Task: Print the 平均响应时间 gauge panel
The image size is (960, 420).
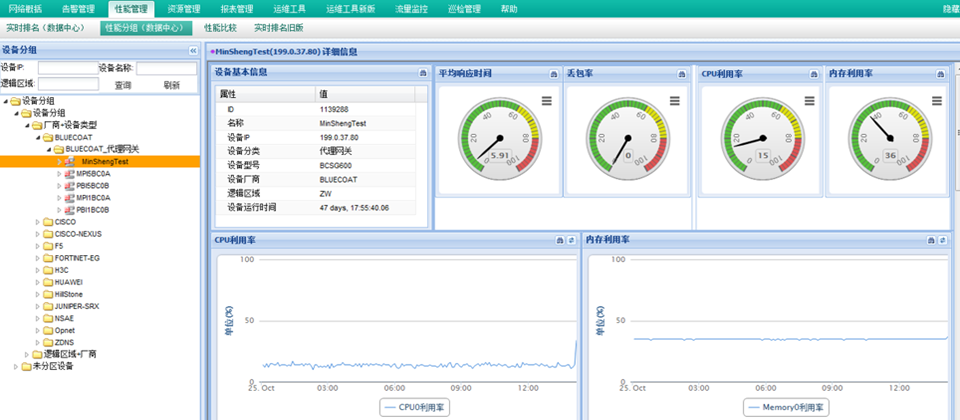Action: click(x=553, y=74)
